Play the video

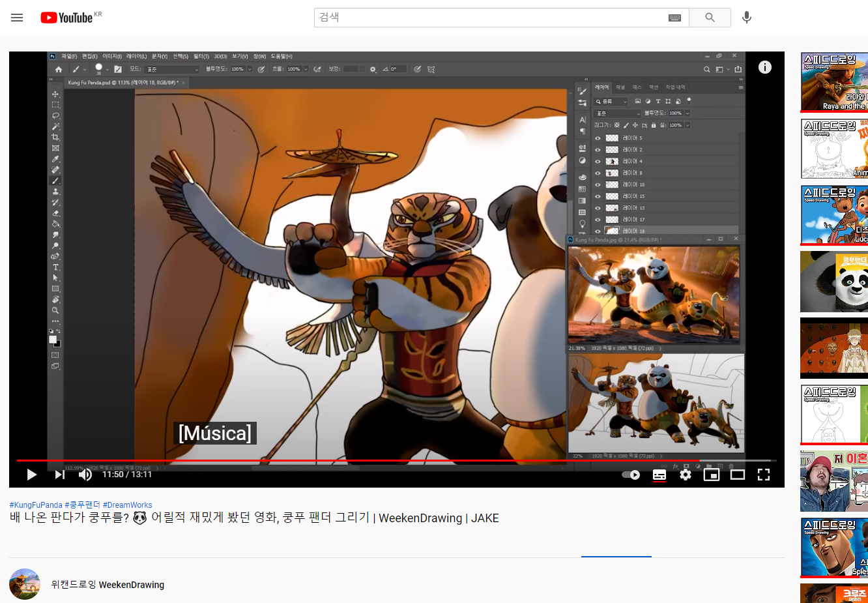(31, 475)
